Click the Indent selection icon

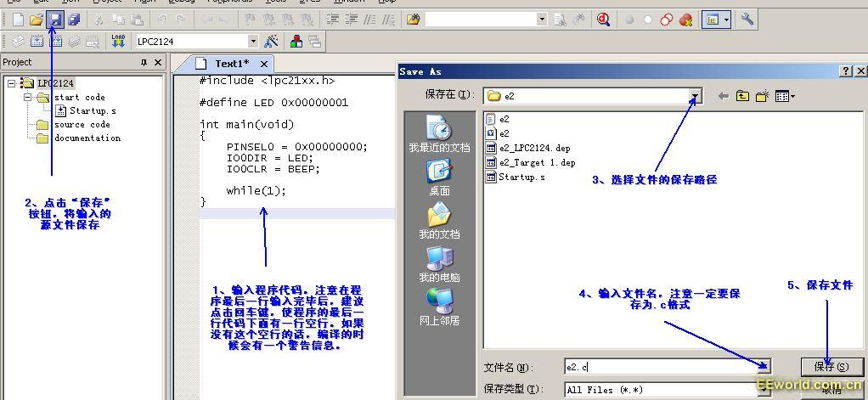tap(332, 20)
